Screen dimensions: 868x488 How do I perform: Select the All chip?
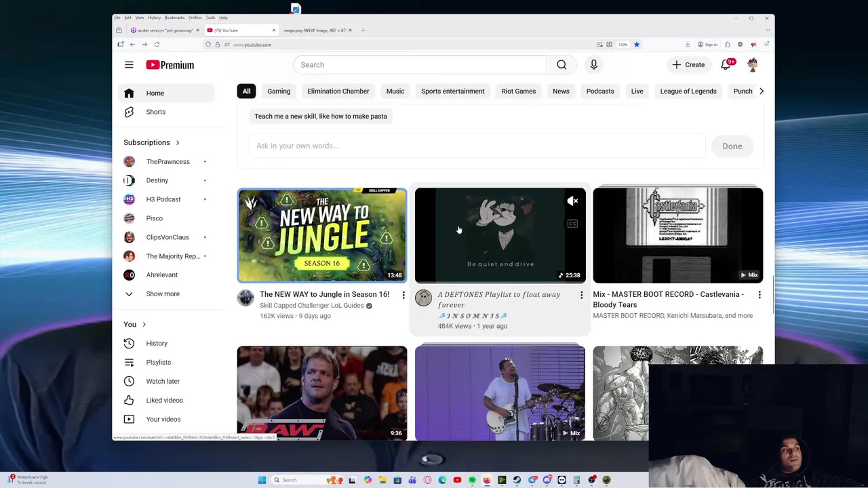246,91
